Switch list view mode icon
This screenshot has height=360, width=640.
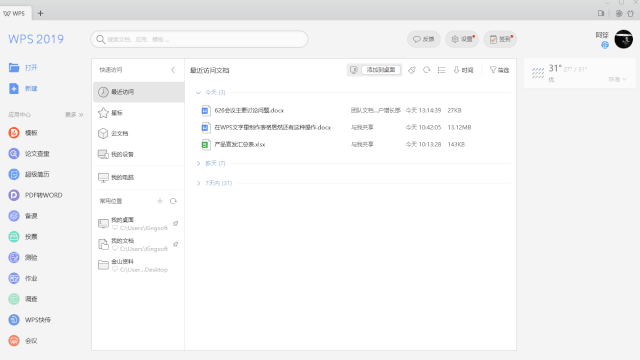tap(441, 70)
